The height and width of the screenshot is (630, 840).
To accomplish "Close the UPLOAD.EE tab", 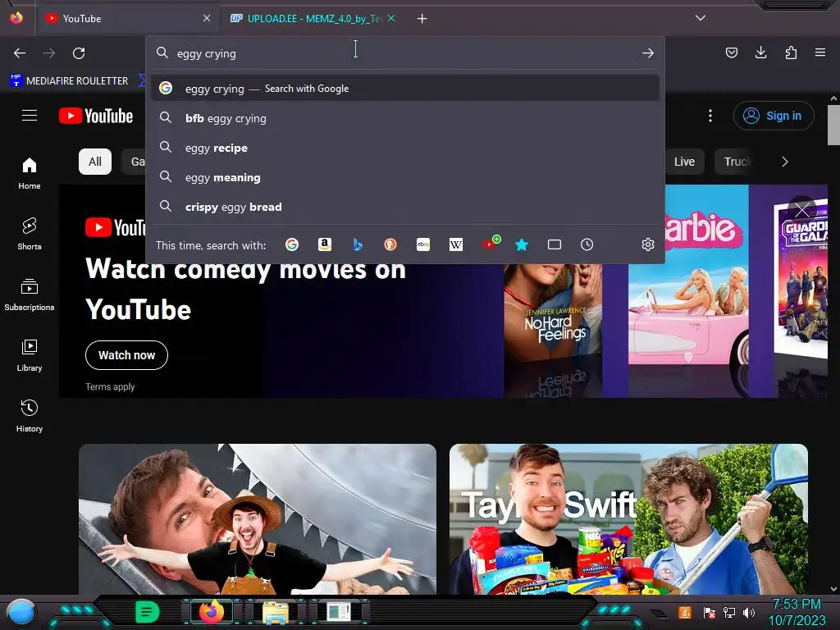I will coord(391,18).
